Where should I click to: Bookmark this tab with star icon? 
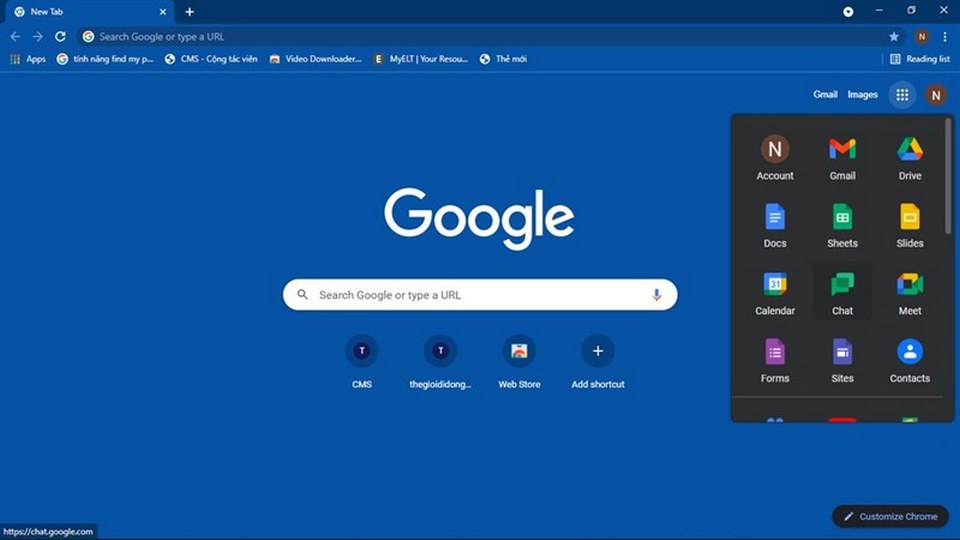[894, 36]
